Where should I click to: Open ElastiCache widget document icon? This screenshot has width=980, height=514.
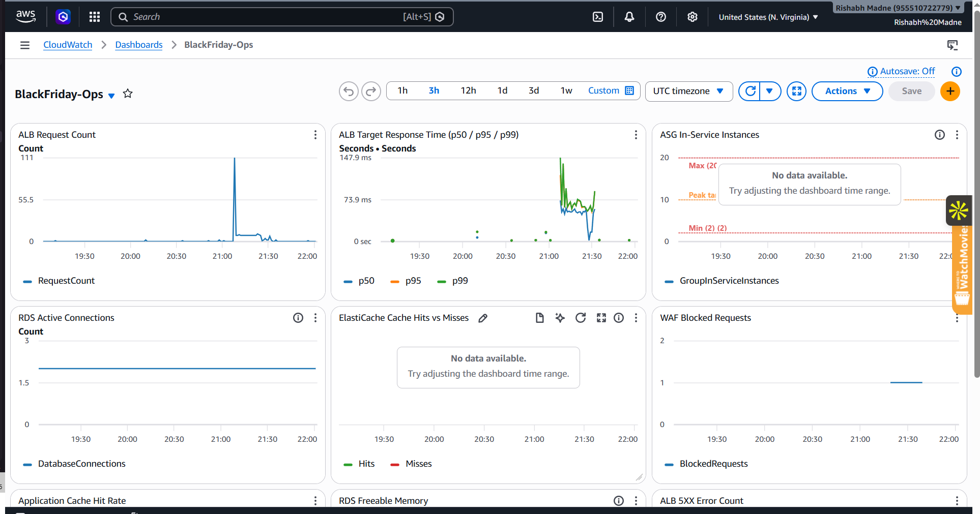pyautogui.click(x=540, y=318)
